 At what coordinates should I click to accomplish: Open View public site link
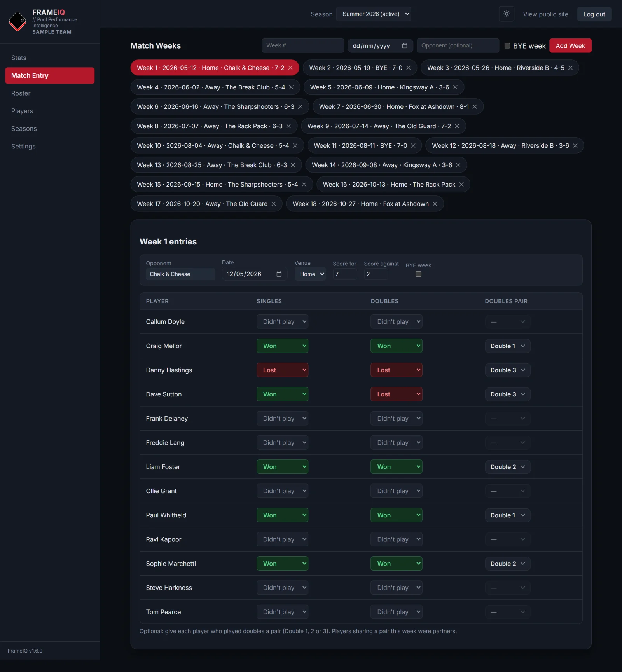(x=545, y=14)
